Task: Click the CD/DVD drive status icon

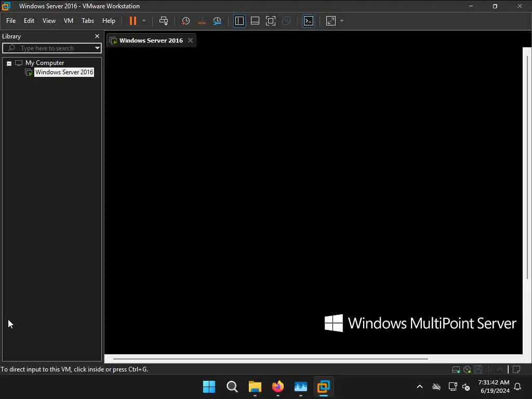Action: tap(467, 369)
